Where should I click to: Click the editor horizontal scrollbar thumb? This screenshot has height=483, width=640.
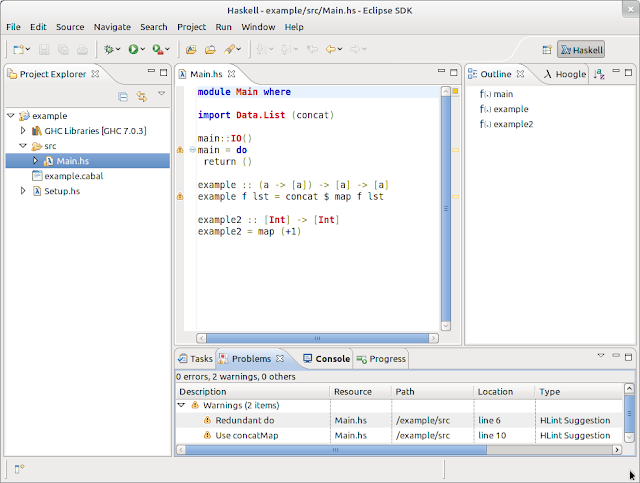tap(318, 338)
